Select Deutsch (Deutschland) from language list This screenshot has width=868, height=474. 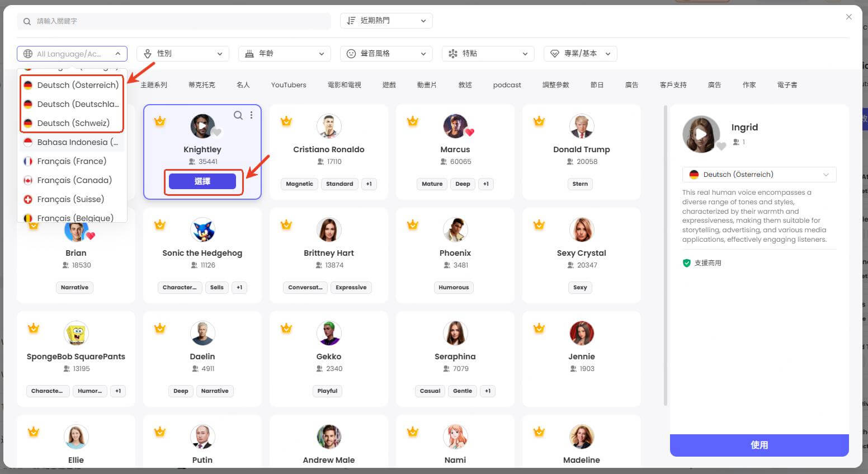72,104
